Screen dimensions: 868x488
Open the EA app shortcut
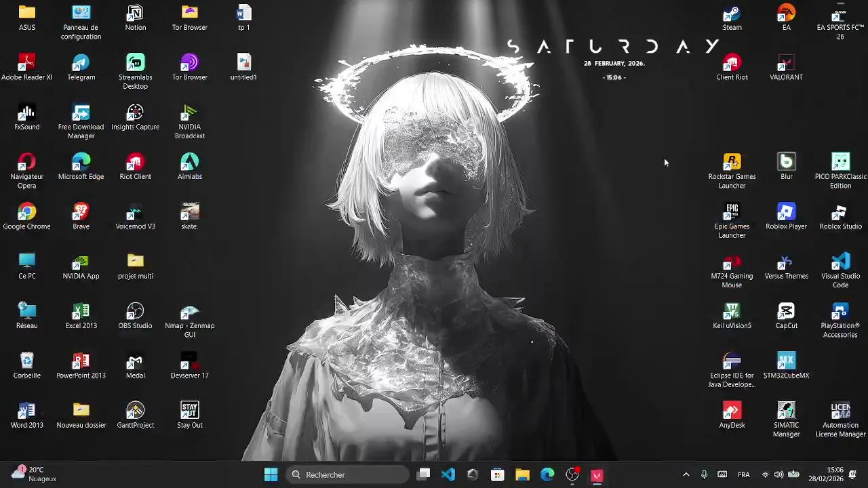pos(786,18)
